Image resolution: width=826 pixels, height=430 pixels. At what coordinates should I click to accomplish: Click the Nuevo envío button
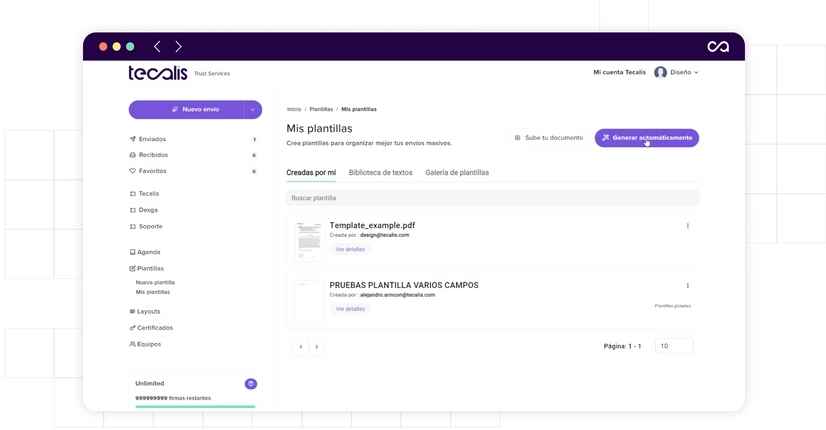pyautogui.click(x=186, y=109)
